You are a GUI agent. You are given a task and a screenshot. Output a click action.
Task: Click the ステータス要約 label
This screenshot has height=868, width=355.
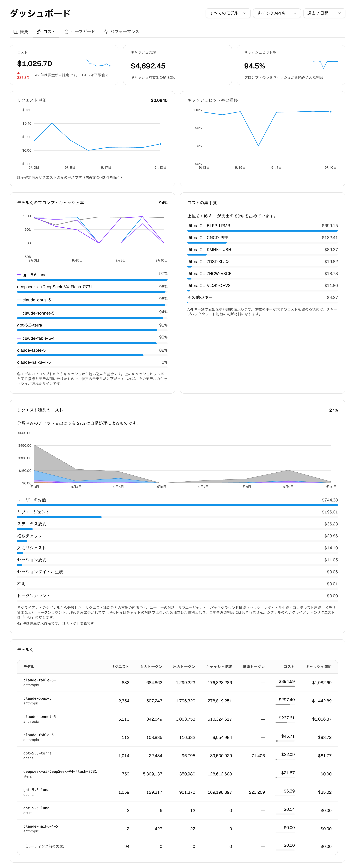(x=32, y=524)
